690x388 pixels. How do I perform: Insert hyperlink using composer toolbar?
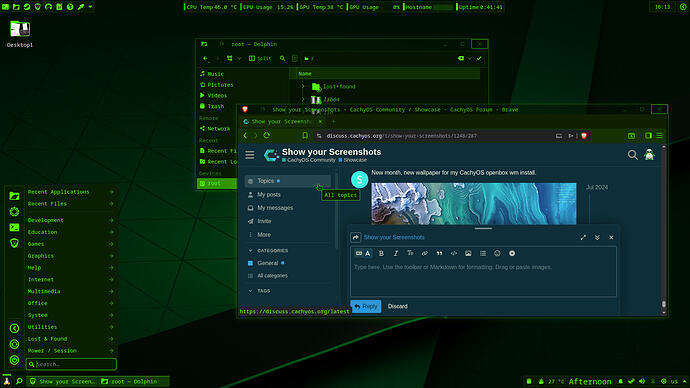click(x=425, y=253)
